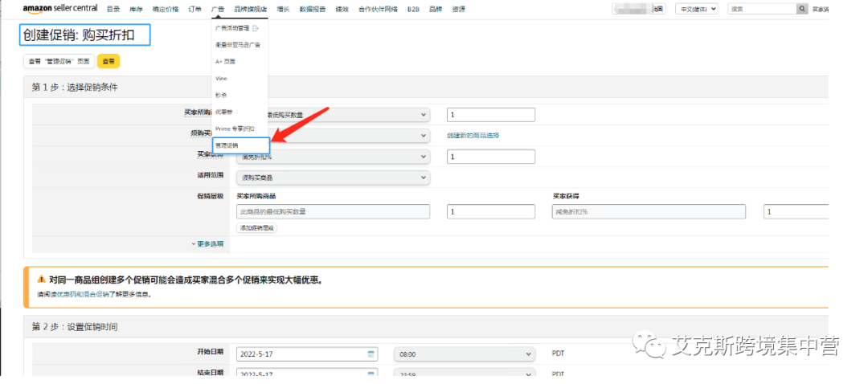Click the top bar search field

(762, 9)
